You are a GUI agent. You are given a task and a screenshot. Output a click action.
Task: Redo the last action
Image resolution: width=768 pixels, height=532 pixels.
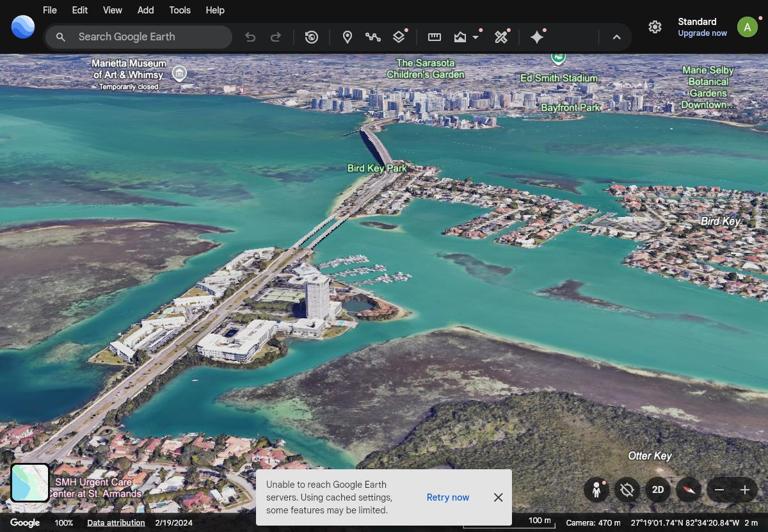[x=276, y=37]
